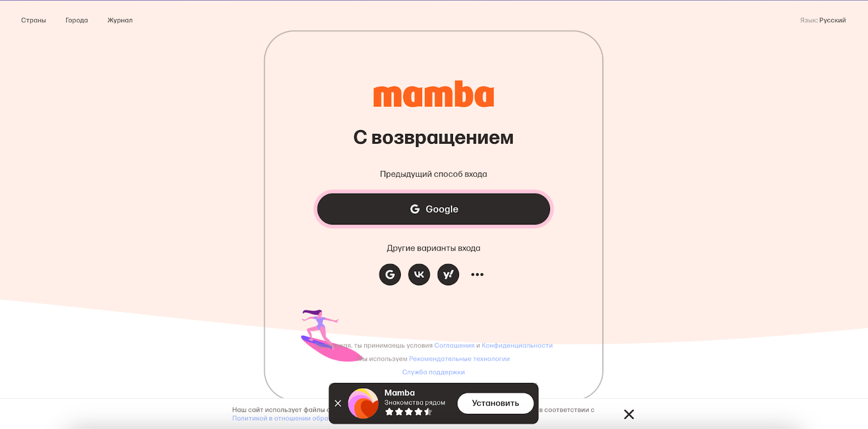The width and height of the screenshot is (868, 429).
Task: Open the Соглашения link
Action: 455,345
